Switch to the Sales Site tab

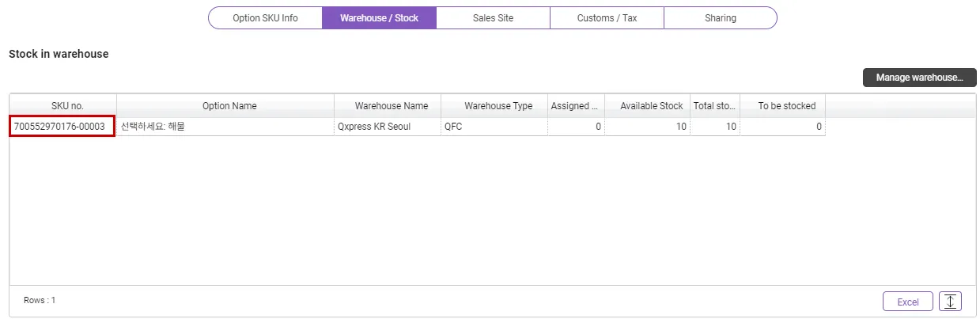point(493,18)
